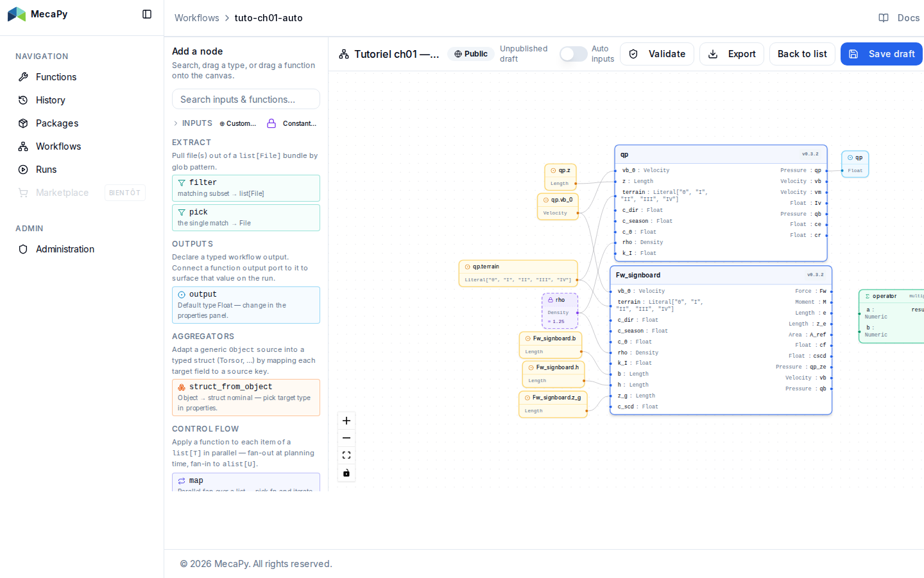Select the Constant input type

(292, 123)
